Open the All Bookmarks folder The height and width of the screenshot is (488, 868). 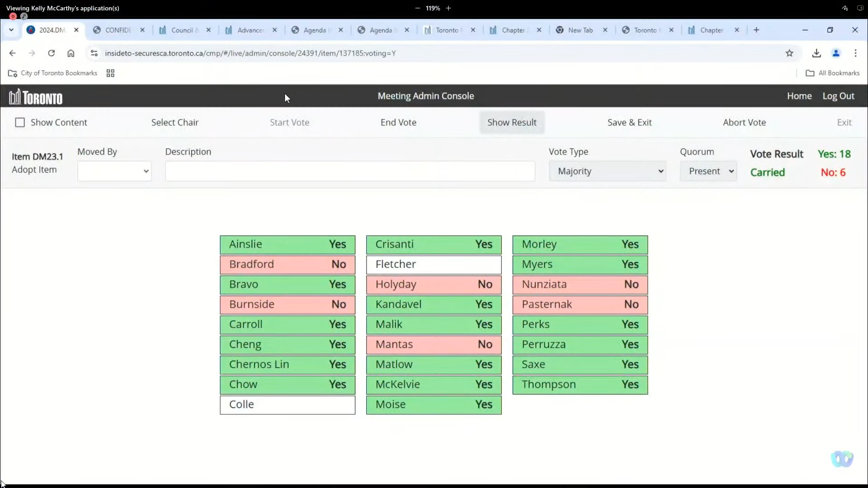833,73
